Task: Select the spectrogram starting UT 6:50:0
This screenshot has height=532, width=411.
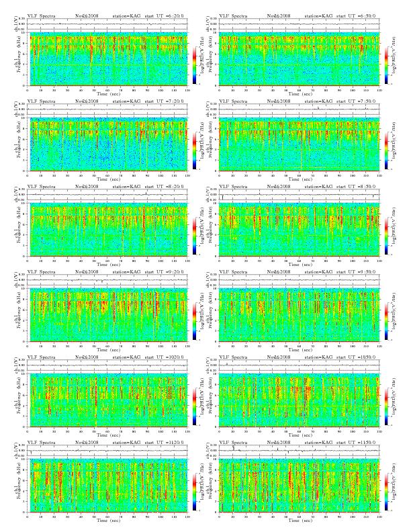Action: (x=299, y=58)
